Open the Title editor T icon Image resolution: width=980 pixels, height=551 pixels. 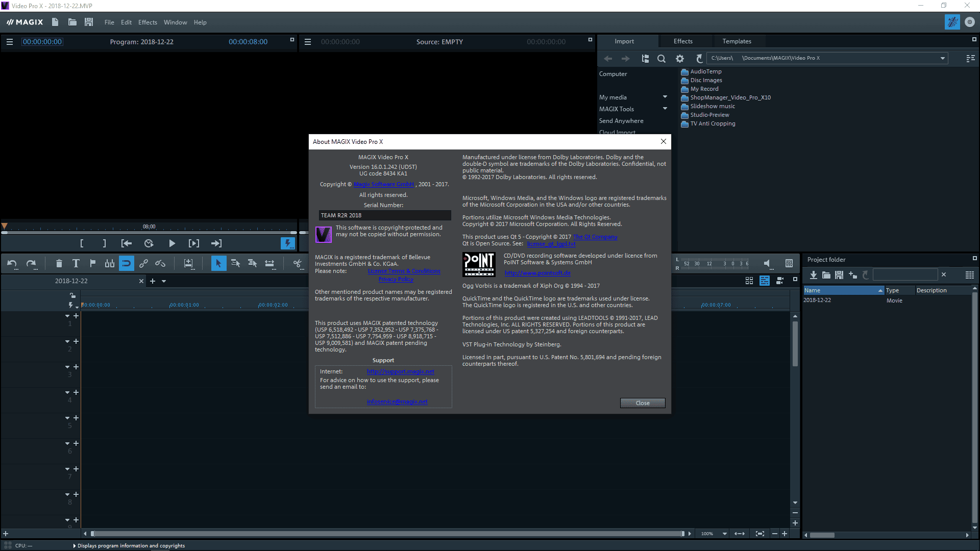point(76,263)
